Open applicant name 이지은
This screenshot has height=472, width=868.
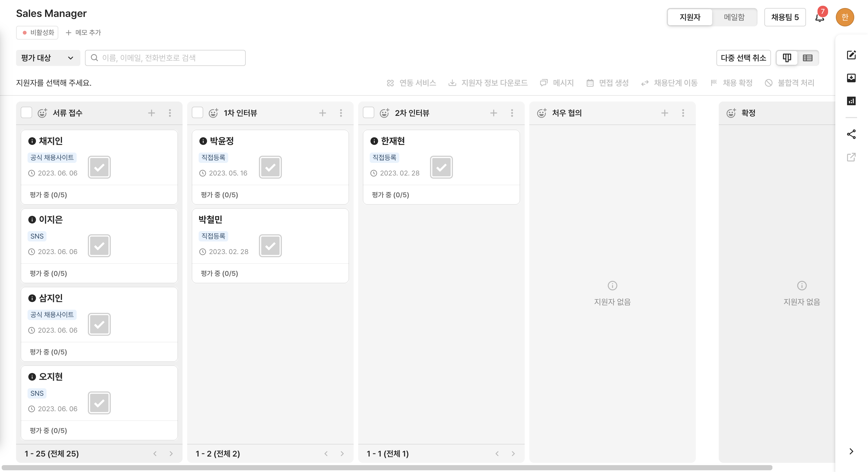[x=51, y=219]
